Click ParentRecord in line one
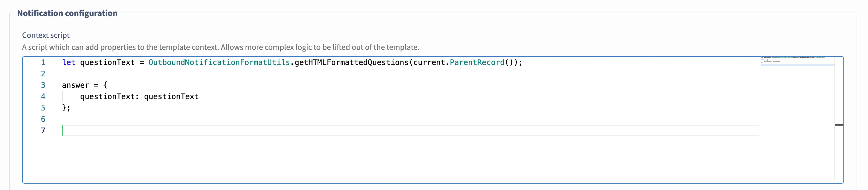This screenshot has width=868, height=190. point(477,62)
